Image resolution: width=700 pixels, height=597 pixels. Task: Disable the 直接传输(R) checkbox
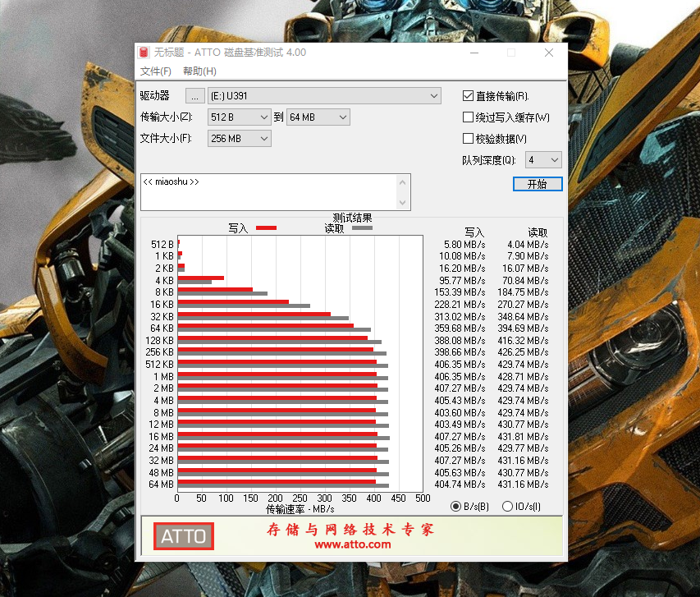pos(468,94)
